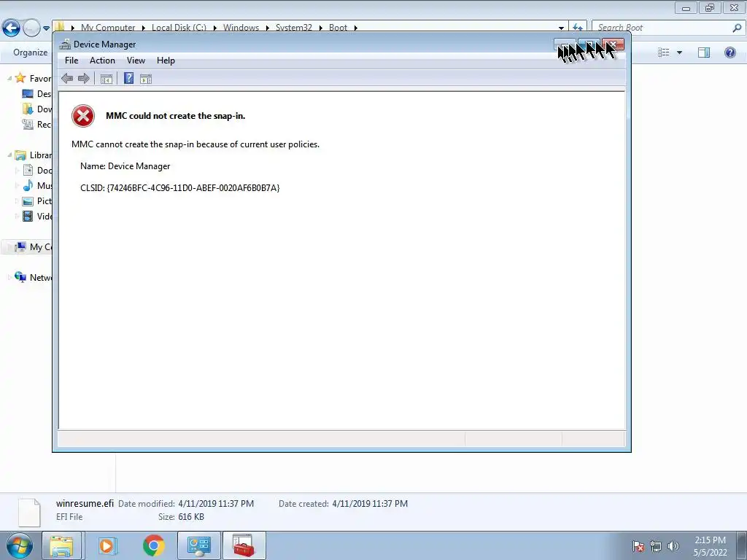Open the address bar history dropdown

561,28
